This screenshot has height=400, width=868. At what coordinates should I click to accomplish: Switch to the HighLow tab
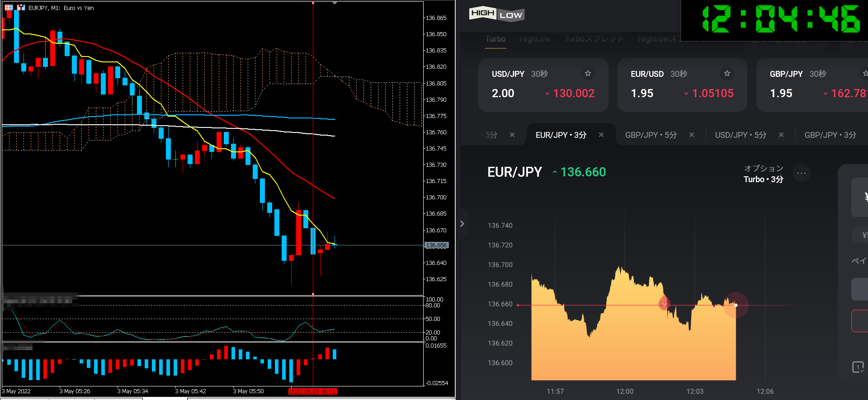[x=534, y=39]
